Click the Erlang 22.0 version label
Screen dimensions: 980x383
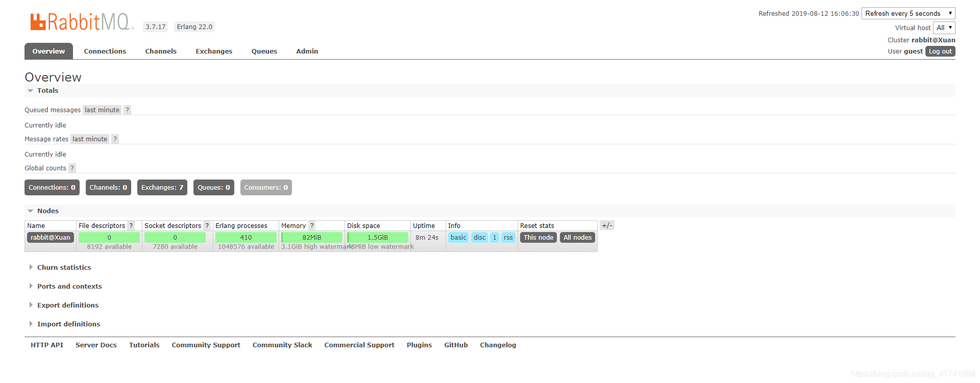194,27
